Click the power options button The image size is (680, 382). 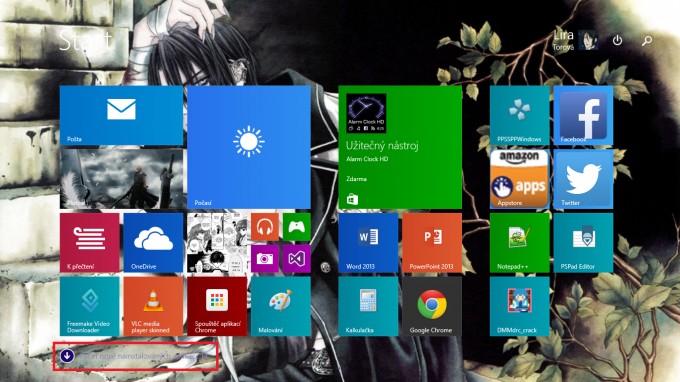(x=617, y=40)
